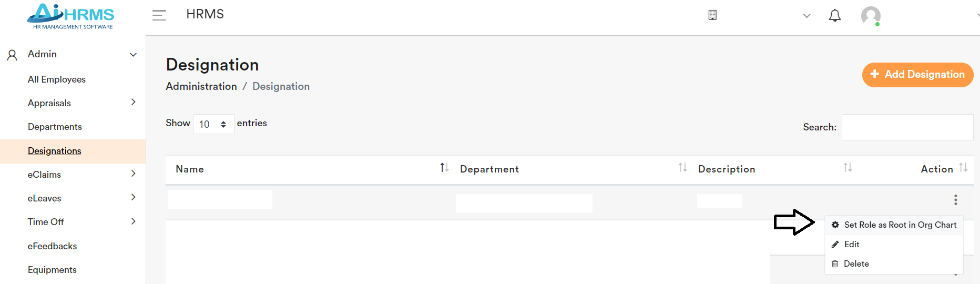Click the hamburger menu icon

click(159, 15)
